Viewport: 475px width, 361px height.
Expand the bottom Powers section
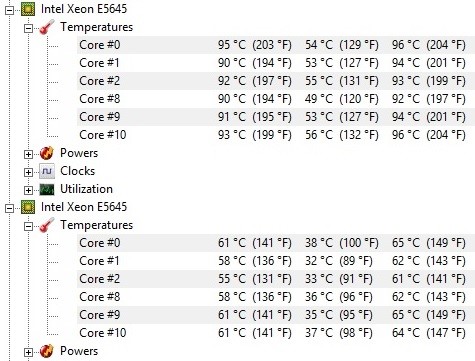pos(29,352)
